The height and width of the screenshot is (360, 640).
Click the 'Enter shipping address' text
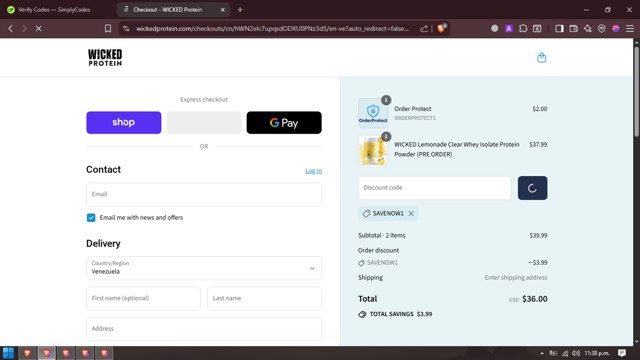coord(516,278)
